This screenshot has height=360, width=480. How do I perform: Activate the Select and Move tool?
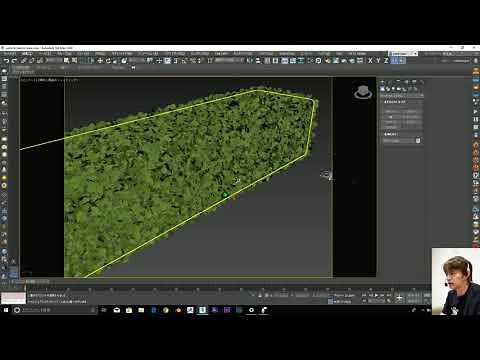coord(100,61)
